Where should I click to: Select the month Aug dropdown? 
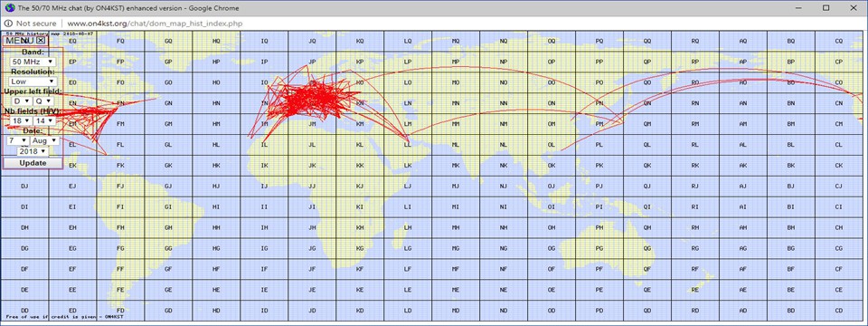point(44,141)
